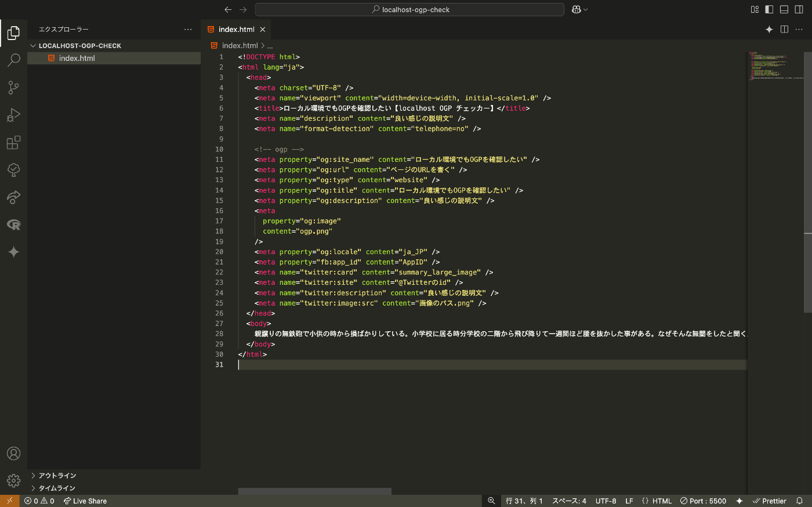Stop Live Server on Port : 5500
812x507 pixels.
tap(703, 501)
